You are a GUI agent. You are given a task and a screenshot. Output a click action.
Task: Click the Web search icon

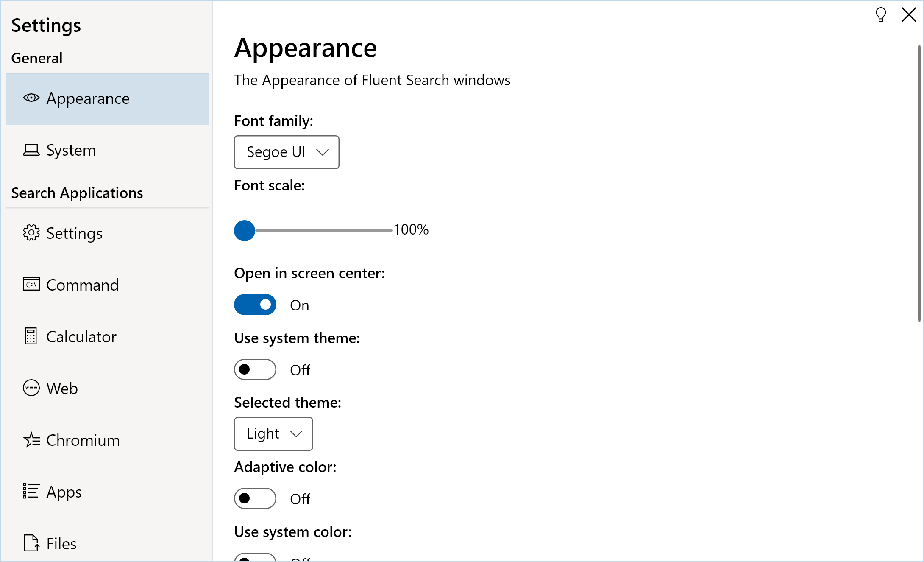(x=31, y=389)
